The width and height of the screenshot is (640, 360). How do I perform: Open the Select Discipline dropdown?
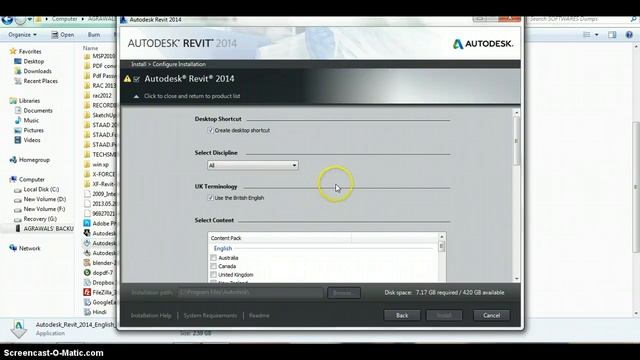(253, 165)
